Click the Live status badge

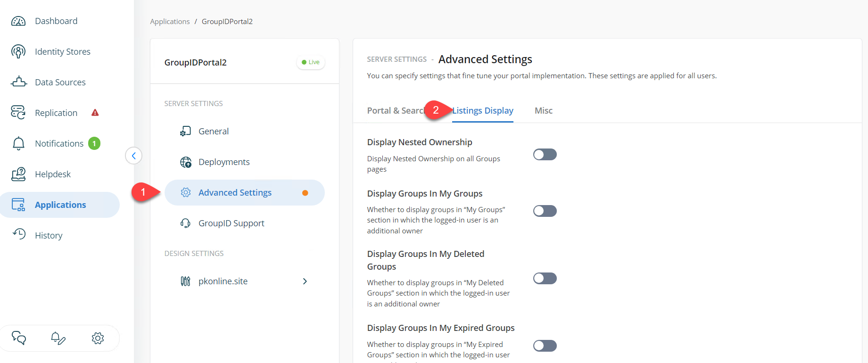click(311, 62)
